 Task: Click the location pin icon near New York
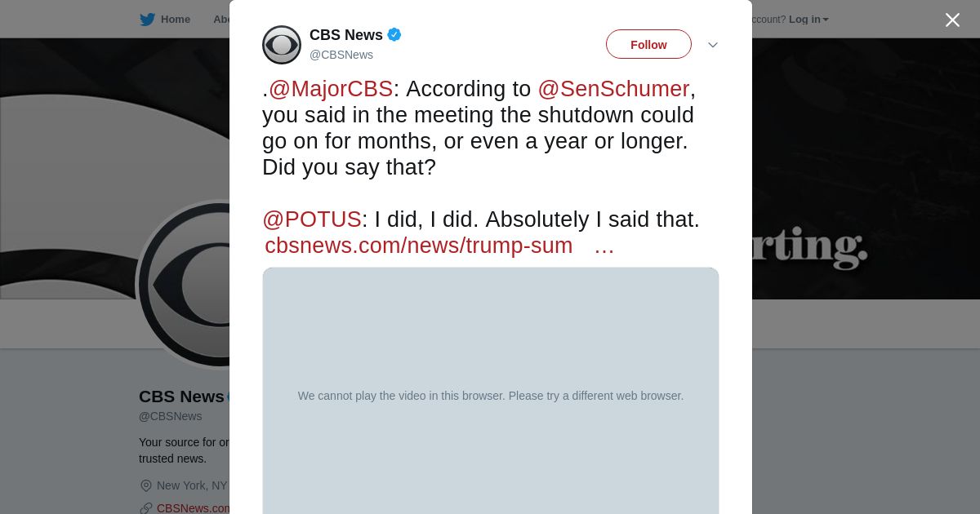(x=146, y=485)
